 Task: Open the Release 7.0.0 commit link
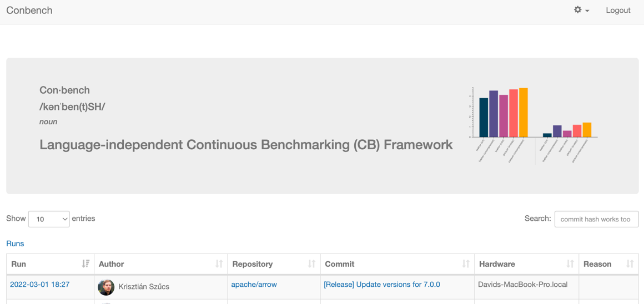click(x=381, y=285)
